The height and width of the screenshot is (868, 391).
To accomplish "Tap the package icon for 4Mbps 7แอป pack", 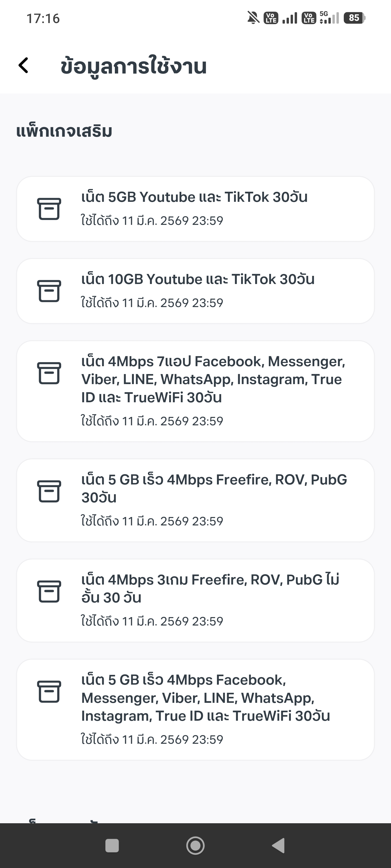I will (49, 373).
